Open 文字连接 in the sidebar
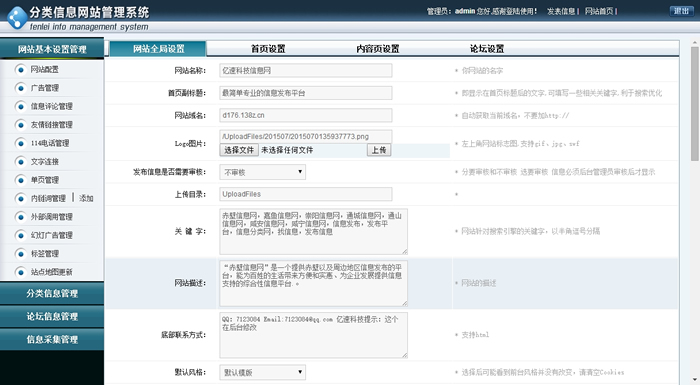 point(45,162)
